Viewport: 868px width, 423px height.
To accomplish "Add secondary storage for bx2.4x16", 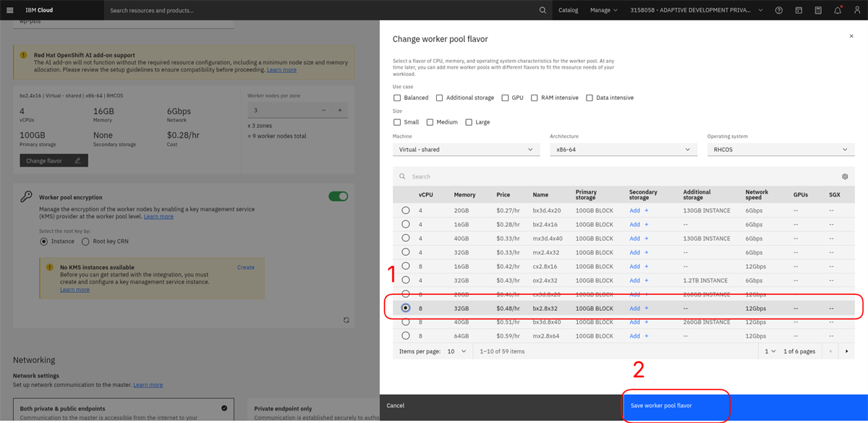I will (x=639, y=224).
